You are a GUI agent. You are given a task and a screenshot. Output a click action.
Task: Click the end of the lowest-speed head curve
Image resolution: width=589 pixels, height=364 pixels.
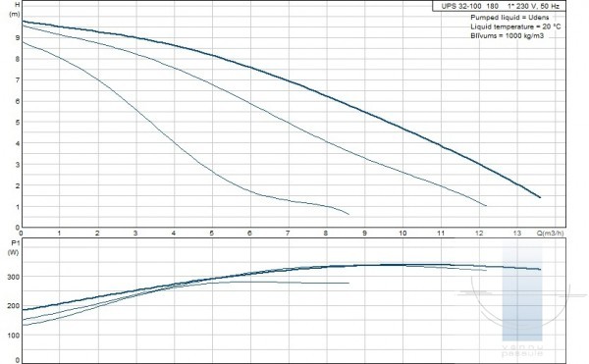point(348,214)
